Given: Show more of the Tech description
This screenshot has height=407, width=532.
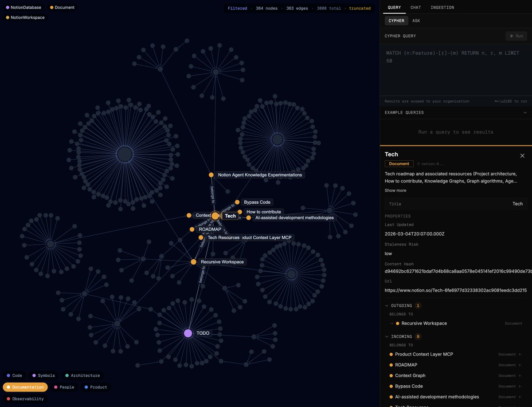Looking at the screenshot, I should 395,190.
